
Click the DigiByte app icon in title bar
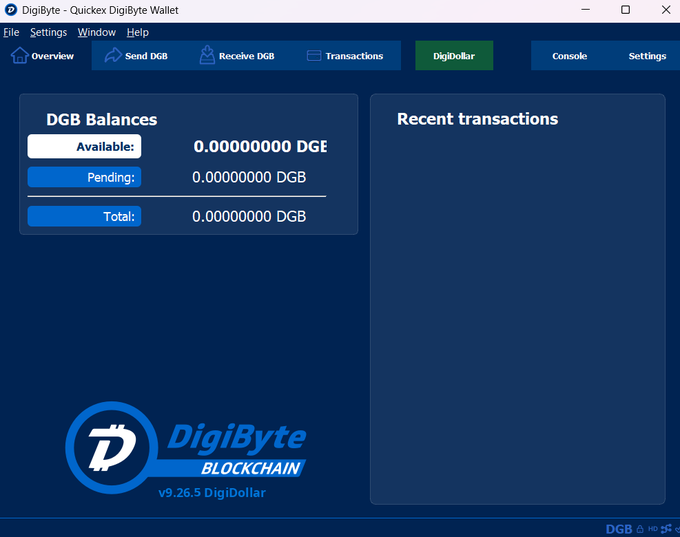pos(10,10)
